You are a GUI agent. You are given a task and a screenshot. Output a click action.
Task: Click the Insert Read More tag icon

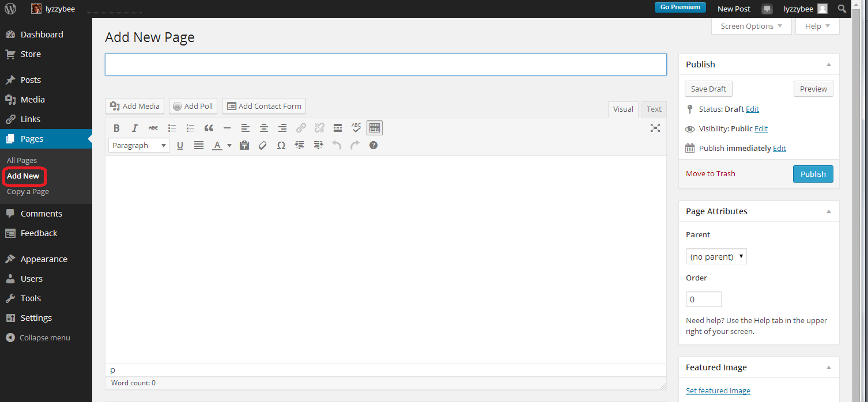click(338, 128)
